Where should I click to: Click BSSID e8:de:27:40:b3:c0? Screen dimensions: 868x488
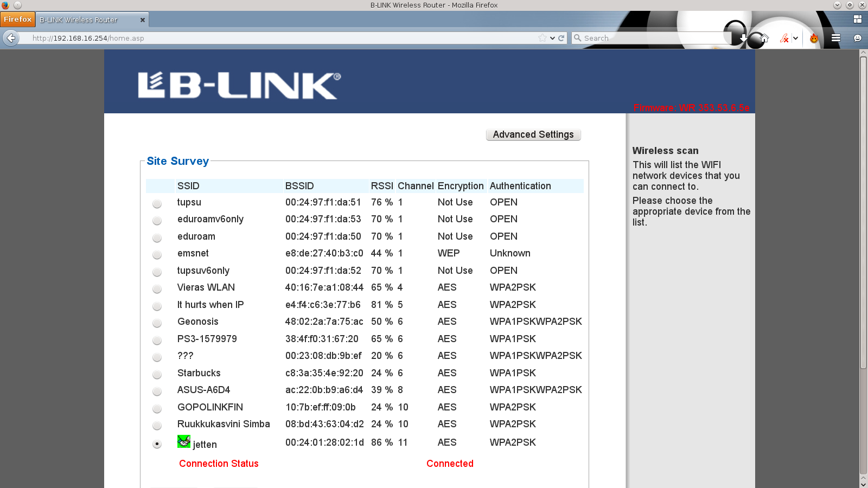click(324, 253)
